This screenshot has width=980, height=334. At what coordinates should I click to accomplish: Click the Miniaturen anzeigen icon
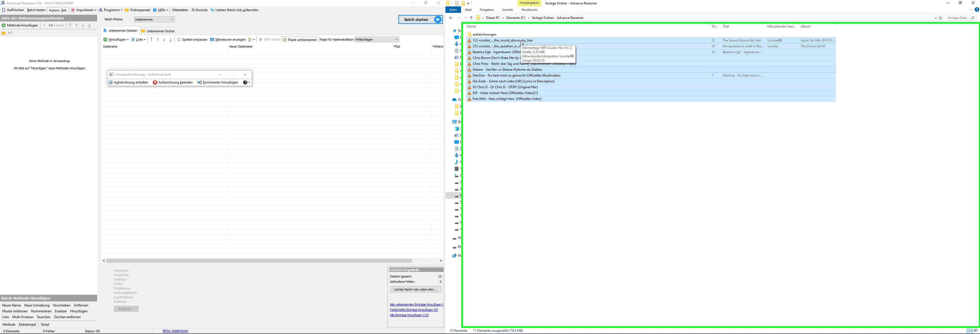(x=212, y=40)
